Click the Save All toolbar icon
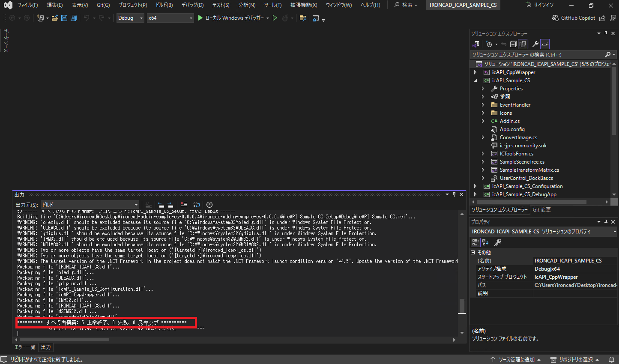Screen dimensions: 619x364 coord(73,18)
